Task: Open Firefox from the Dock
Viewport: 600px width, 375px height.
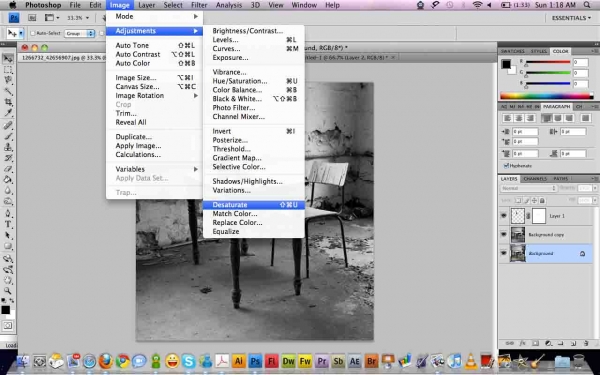Action: click(x=106, y=361)
